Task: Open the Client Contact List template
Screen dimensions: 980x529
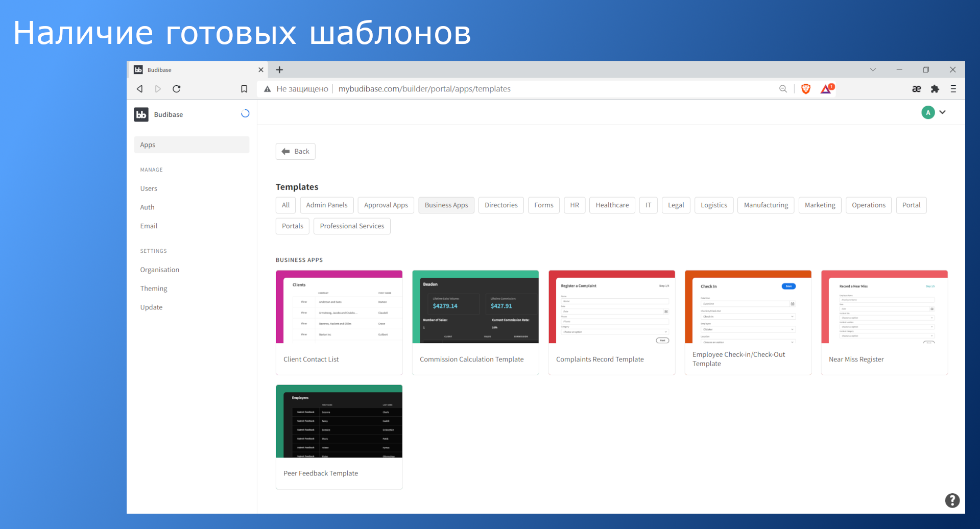Action: click(x=339, y=323)
